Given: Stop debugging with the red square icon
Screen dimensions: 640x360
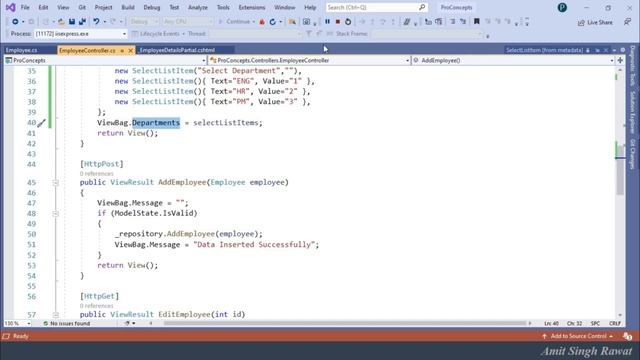Looking at the screenshot, I should (x=338, y=22).
